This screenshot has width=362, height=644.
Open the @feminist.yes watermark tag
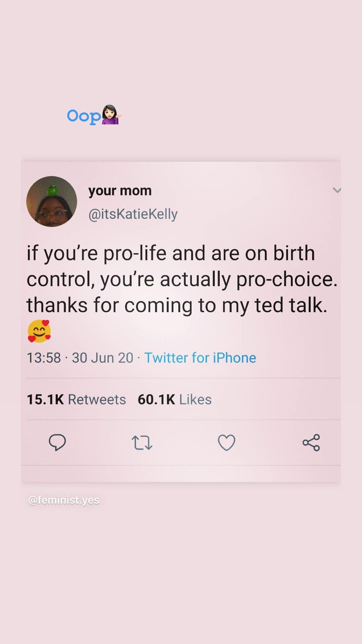tap(64, 500)
